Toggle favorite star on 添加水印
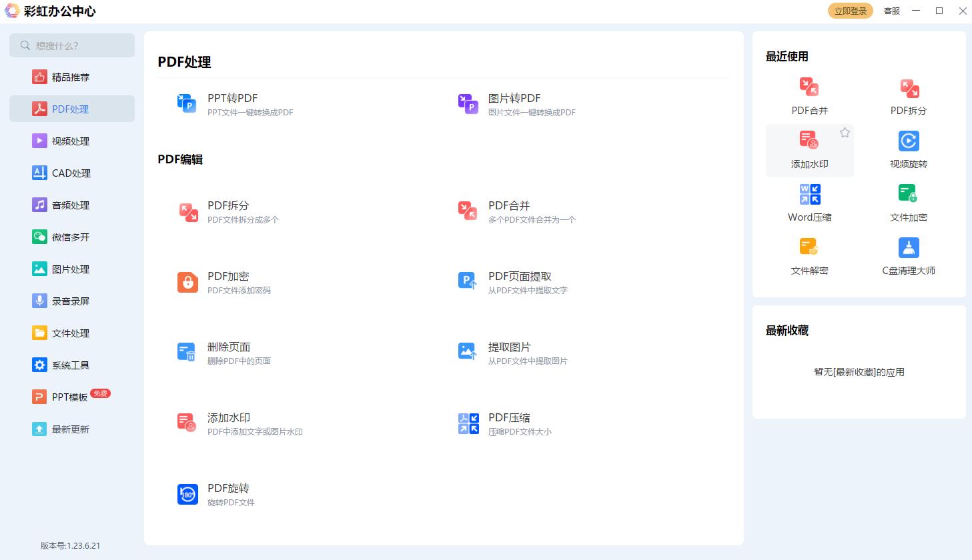 pos(845,133)
